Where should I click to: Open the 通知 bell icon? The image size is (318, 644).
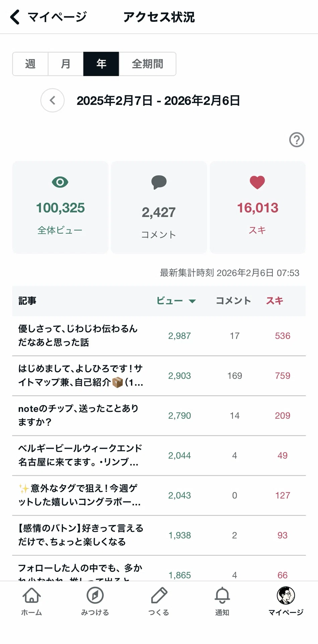pyautogui.click(x=222, y=595)
